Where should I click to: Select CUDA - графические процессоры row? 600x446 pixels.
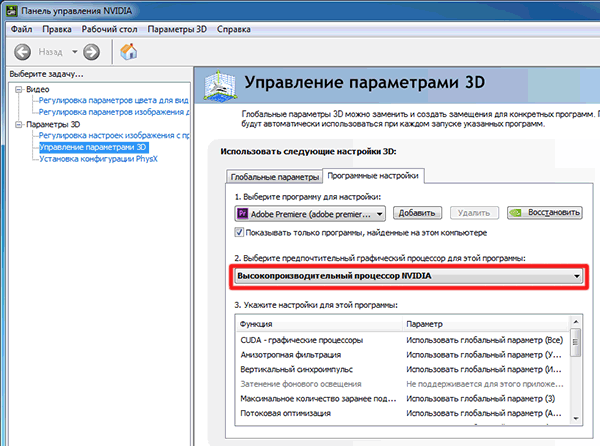click(402, 340)
